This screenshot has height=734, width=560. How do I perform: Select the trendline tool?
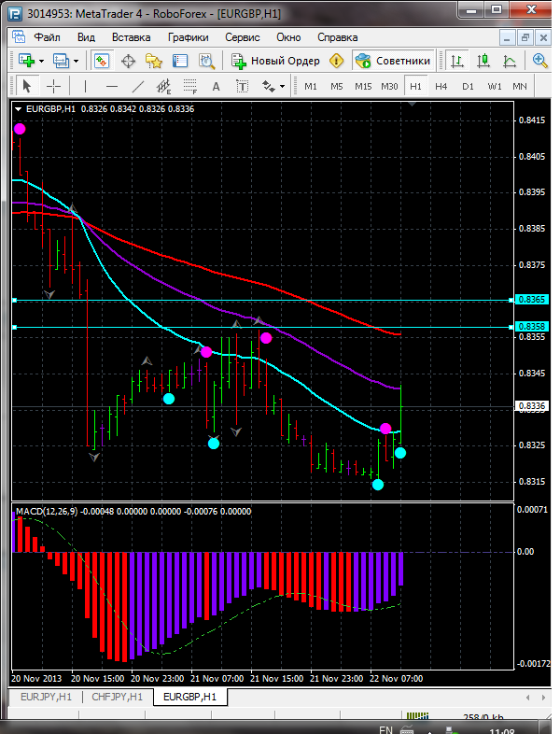[x=138, y=86]
